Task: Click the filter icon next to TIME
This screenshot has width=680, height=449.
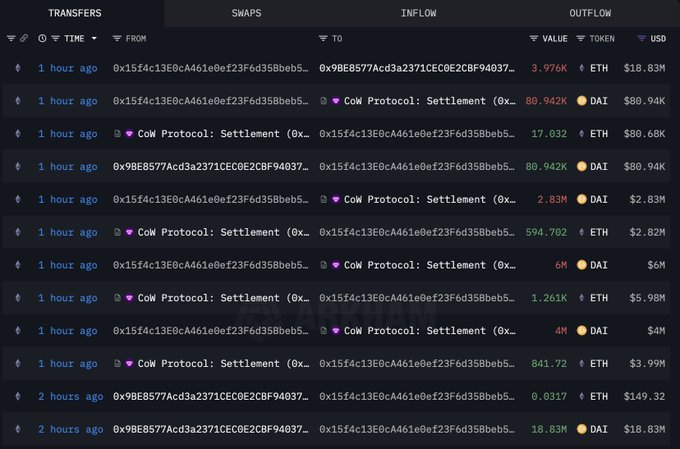Action: pos(55,38)
